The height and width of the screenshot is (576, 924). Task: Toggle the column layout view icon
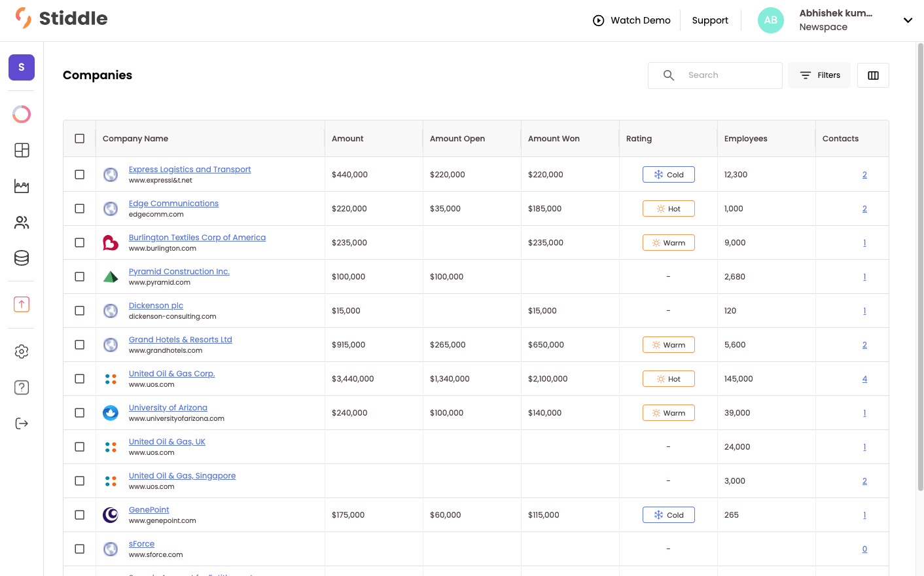click(873, 75)
